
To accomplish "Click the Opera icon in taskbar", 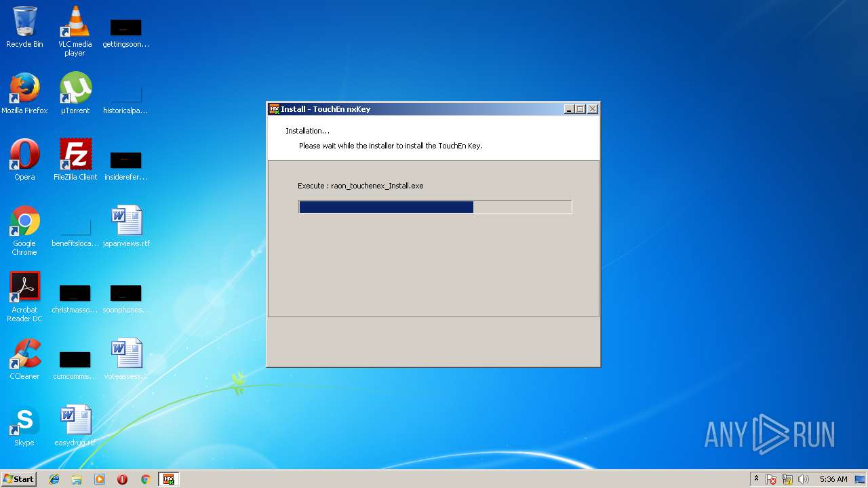I will pyautogui.click(x=122, y=479).
